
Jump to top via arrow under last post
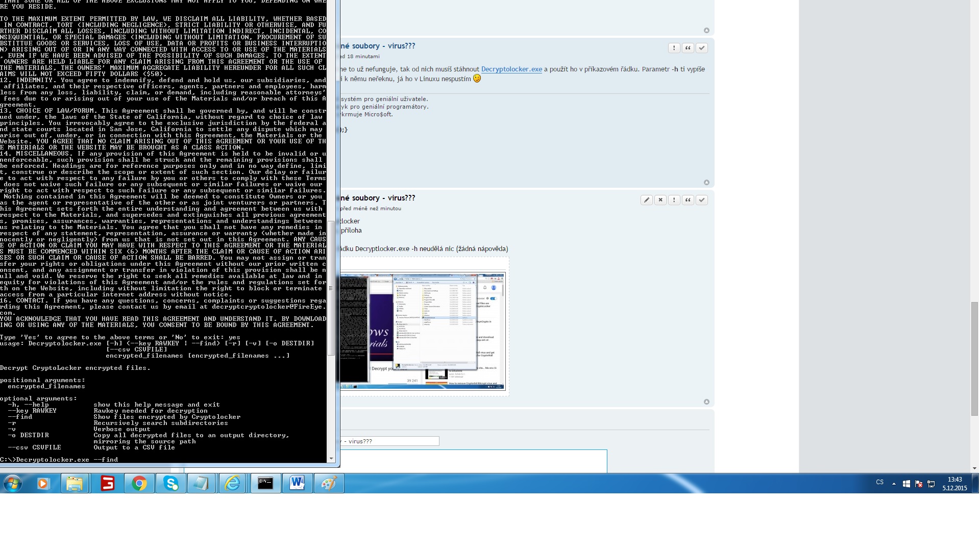[706, 402]
